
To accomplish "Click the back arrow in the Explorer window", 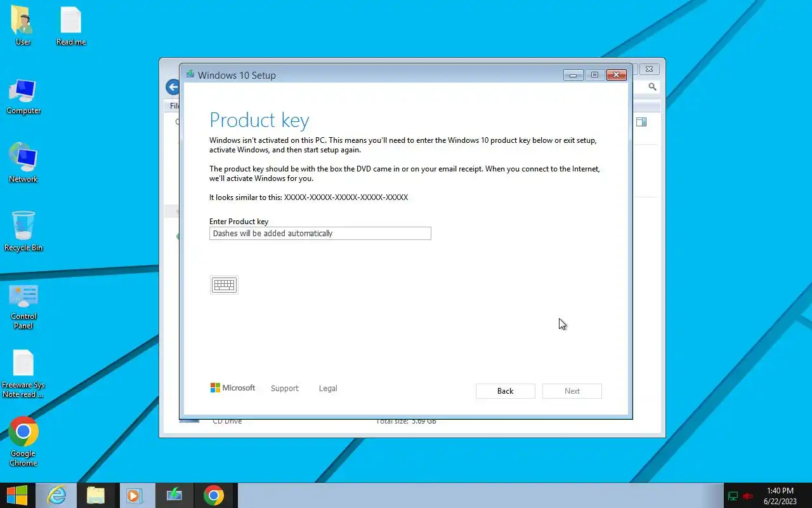I will [172, 87].
